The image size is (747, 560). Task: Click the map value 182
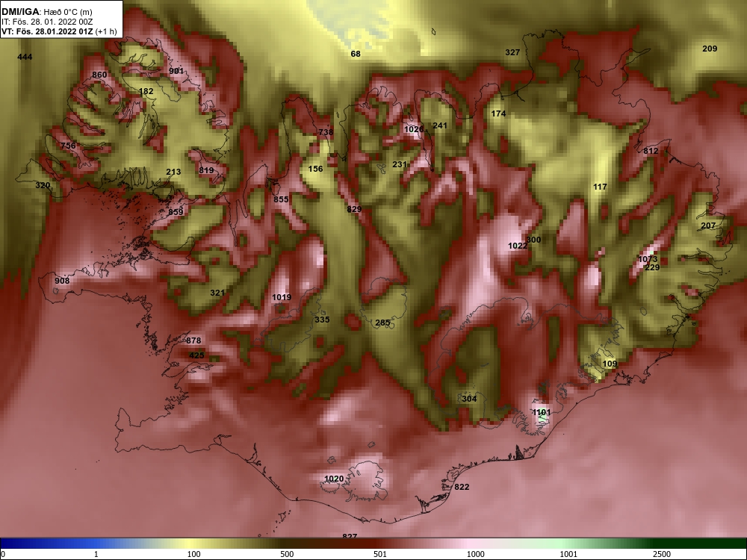click(x=146, y=91)
